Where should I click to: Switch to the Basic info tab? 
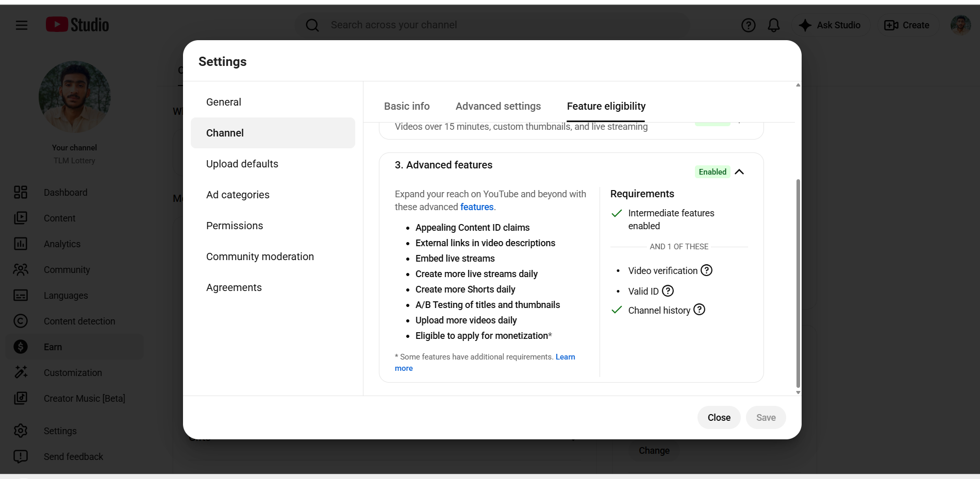click(x=407, y=106)
